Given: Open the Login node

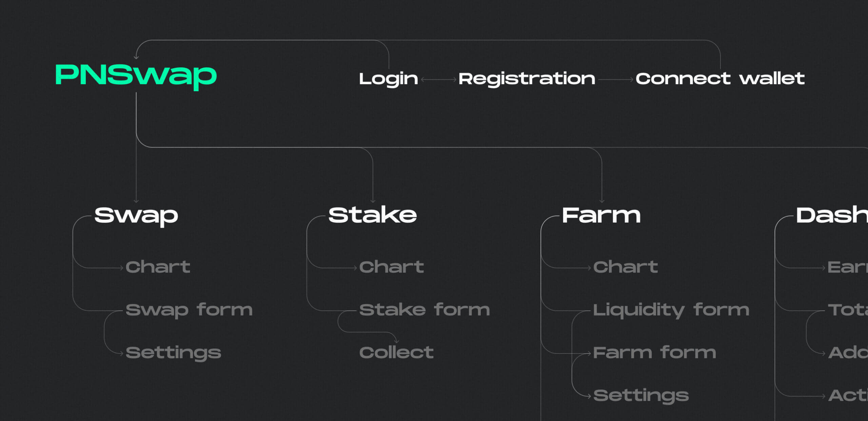Looking at the screenshot, I should click(388, 79).
